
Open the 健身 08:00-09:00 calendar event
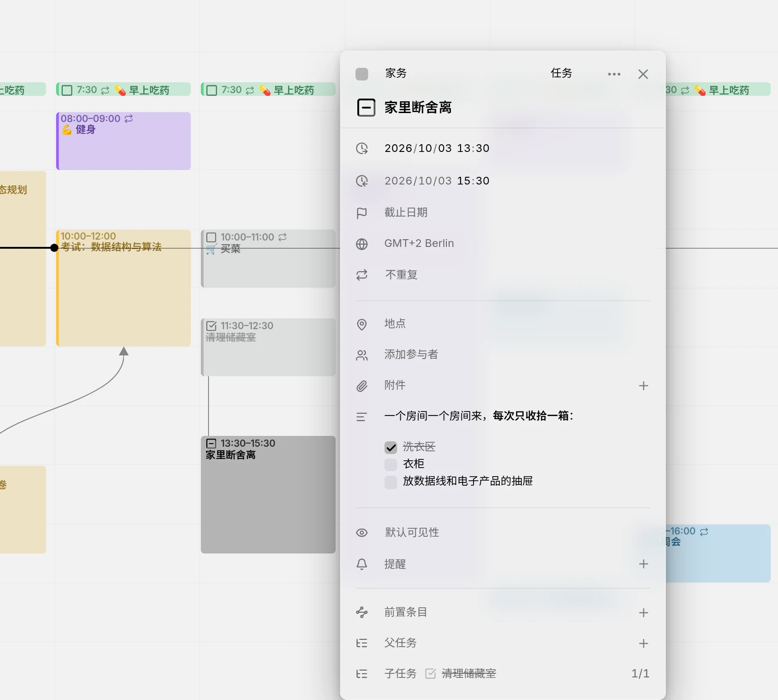[123, 141]
